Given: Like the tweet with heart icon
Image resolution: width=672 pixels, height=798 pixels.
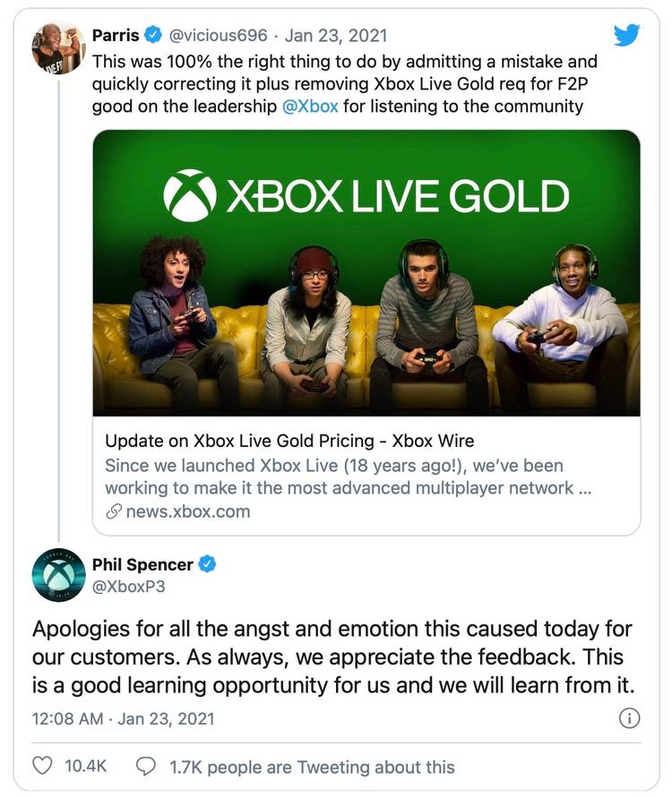Looking at the screenshot, I should (x=42, y=767).
